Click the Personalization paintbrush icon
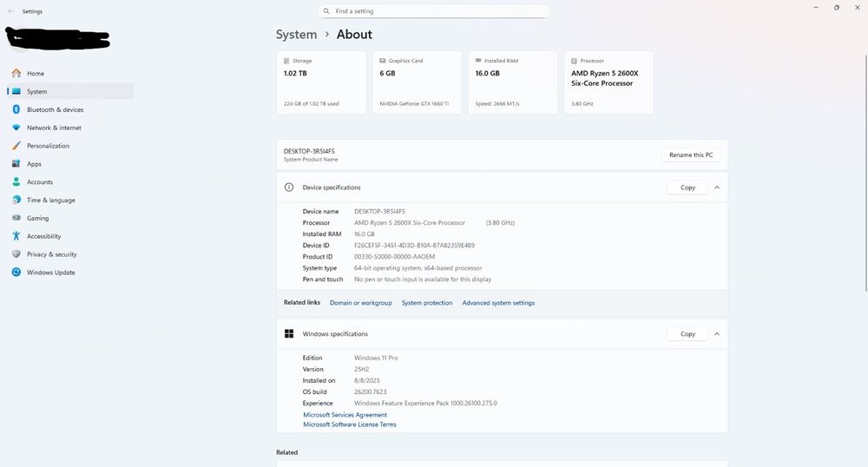 pyautogui.click(x=16, y=146)
